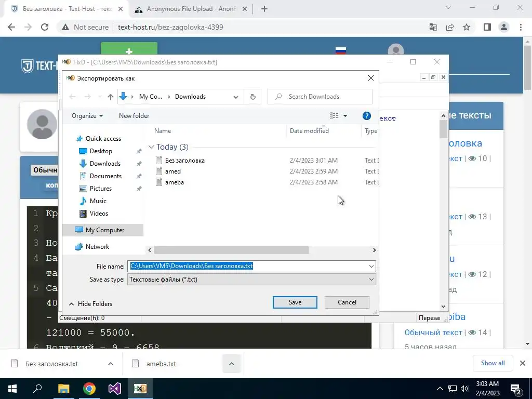532x399 pixels.
Task: Switch to Anonymous File Upload browser tab
Action: (191, 9)
